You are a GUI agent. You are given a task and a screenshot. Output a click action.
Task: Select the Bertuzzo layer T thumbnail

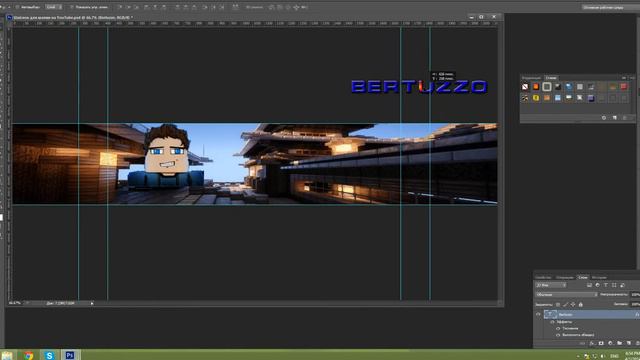pyautogui.click(x=551, y=314)
